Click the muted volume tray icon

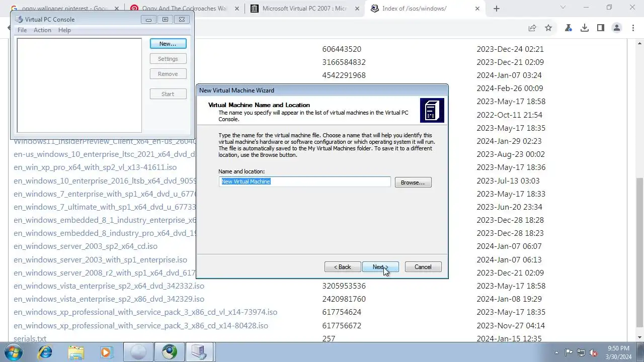click(x=593, y=352)
